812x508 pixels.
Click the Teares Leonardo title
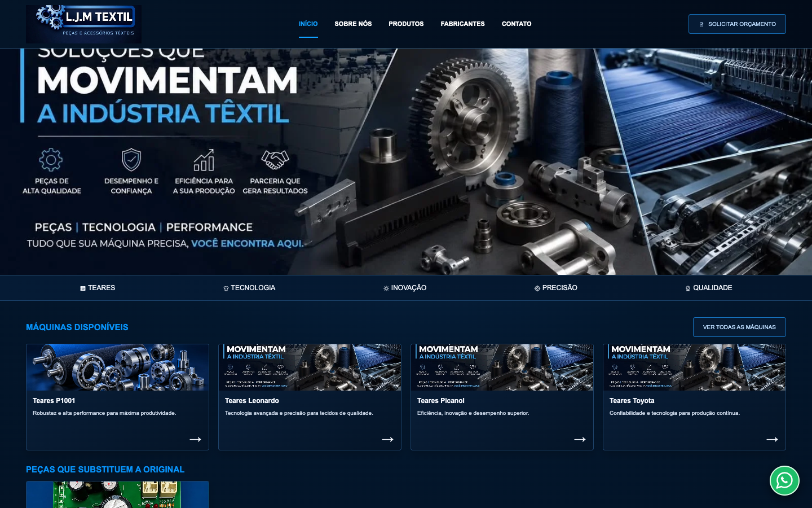(x=251, y=401)
